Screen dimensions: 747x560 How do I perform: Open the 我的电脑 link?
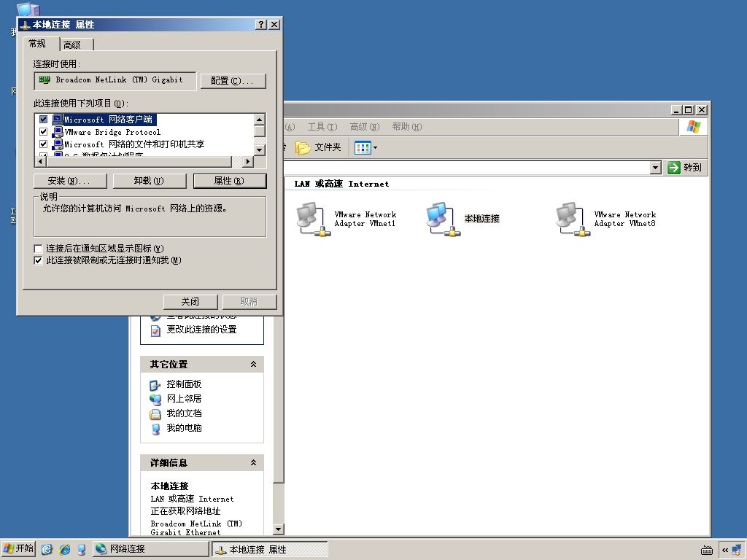pyautogui.click(x=184, y=428)
